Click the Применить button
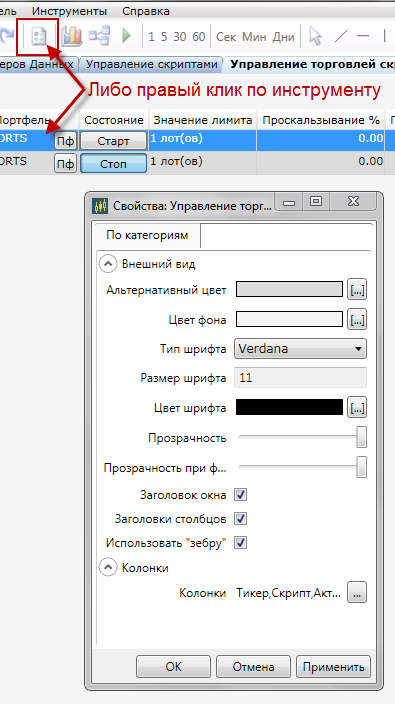This screenshot has height=704, width=395. coord(334,666)
